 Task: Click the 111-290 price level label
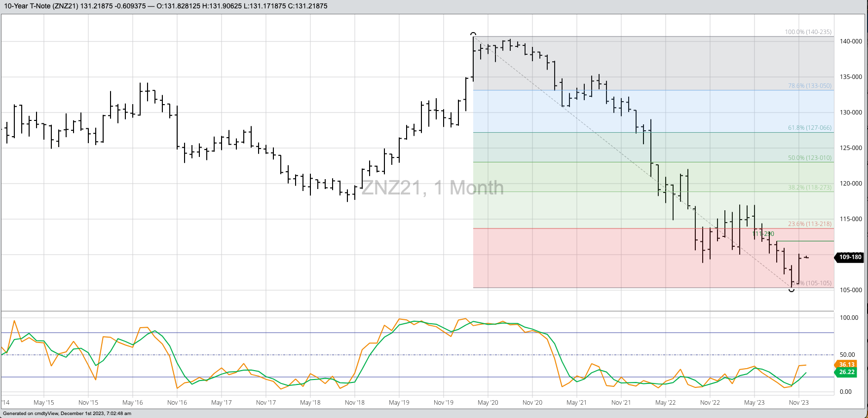point(763,234)
